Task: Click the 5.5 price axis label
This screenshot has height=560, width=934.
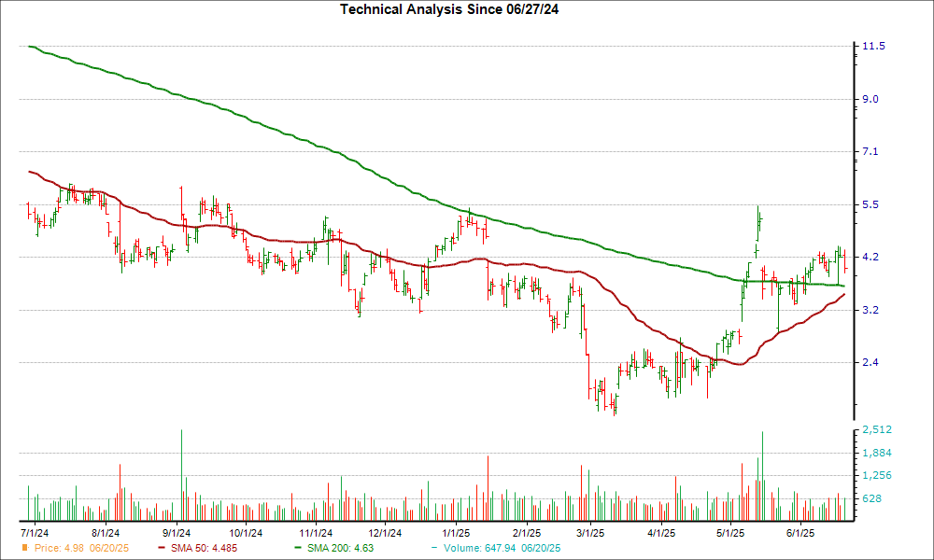Action: (870, 204)
